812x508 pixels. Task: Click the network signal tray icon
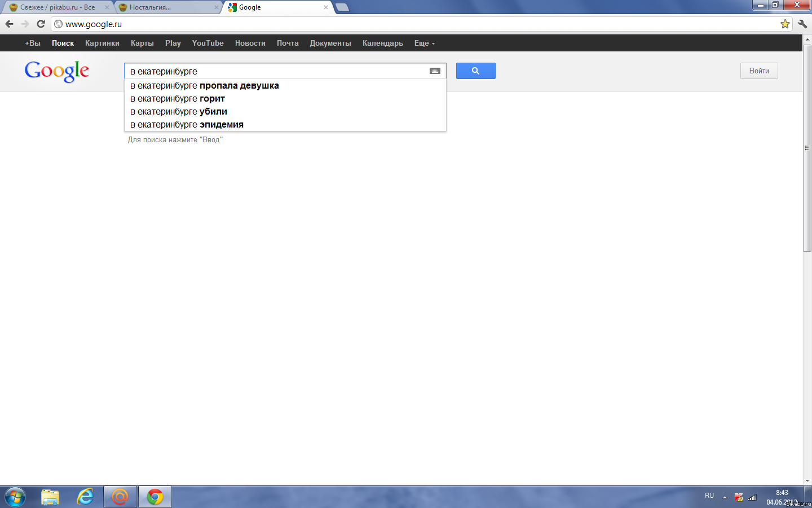[x=752, y=497]
